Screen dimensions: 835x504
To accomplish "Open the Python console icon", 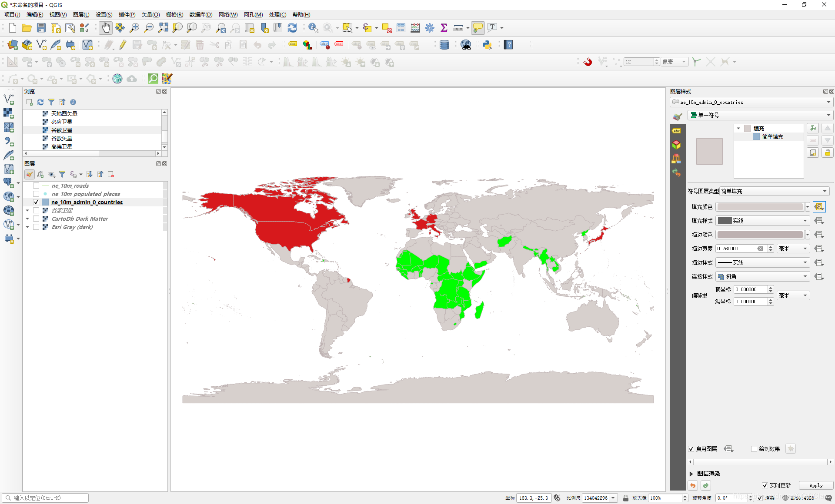I will 487,45.
